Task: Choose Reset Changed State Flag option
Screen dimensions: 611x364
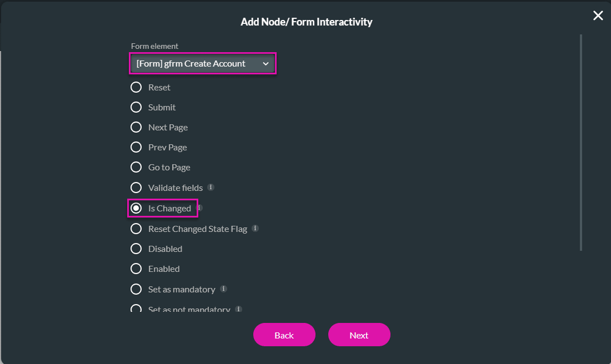Action: pos(136,228)
